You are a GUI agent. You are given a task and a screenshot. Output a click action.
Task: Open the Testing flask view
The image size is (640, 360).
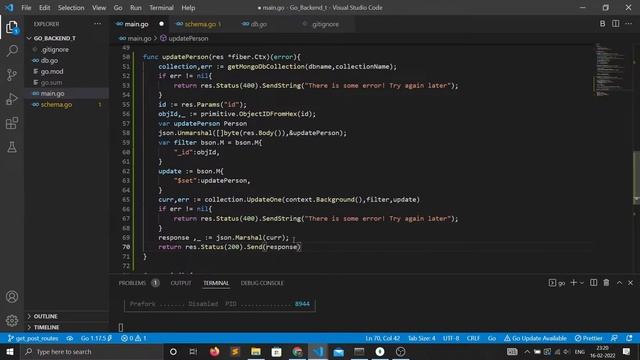pos(12,147)
